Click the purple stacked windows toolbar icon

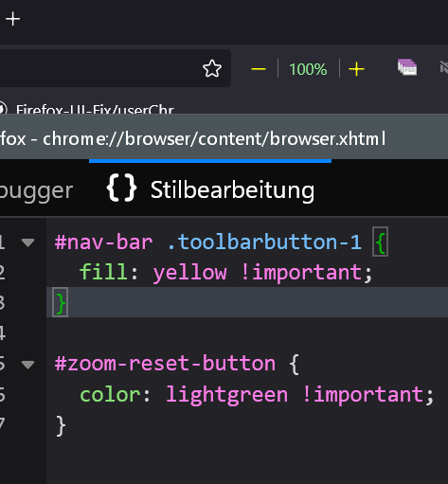click(x=407, y=67)
